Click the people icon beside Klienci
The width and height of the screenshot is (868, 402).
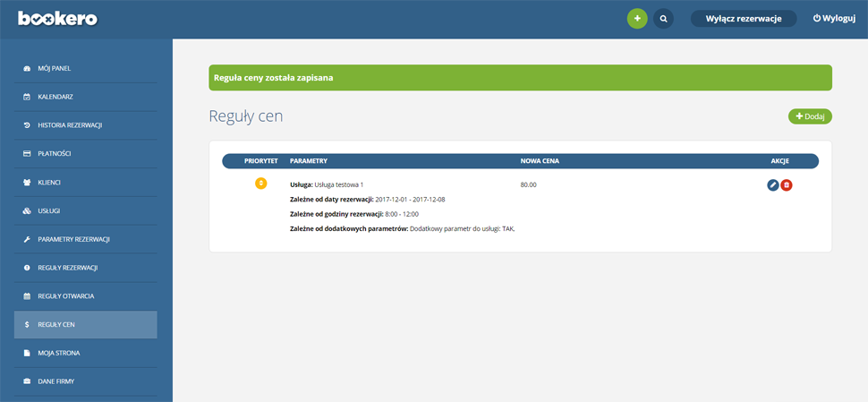click(x=27, y=182)
